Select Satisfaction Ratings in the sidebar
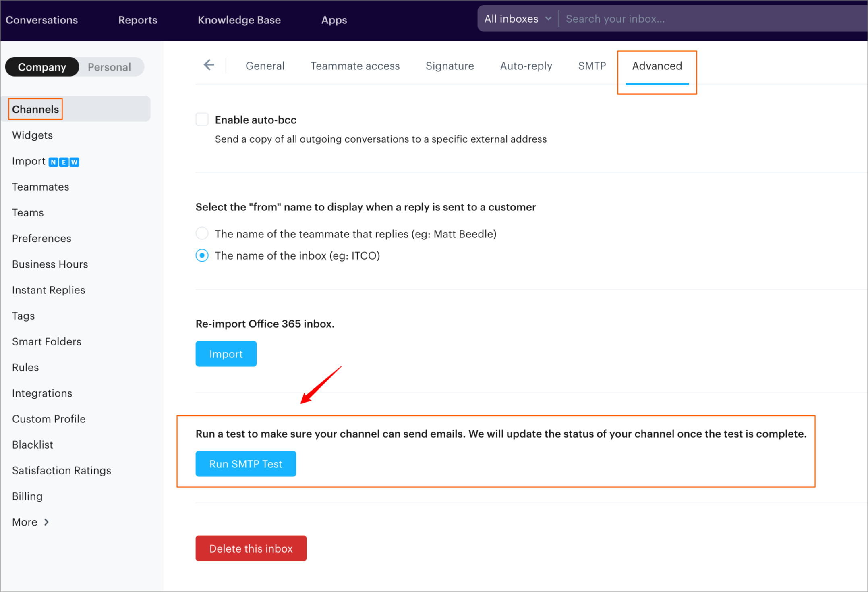Viewport: 868px width, 592px height. point(61,470)
